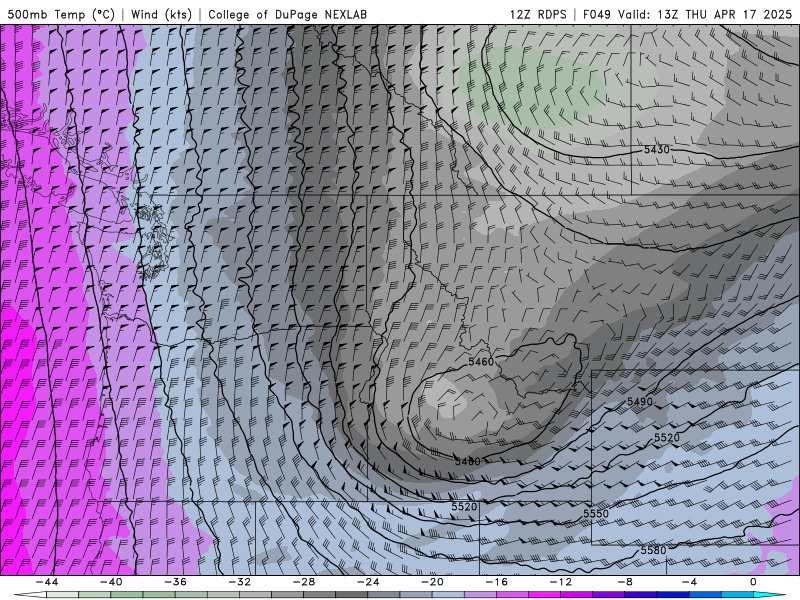Click the -12 colorbar scale label
Screen dimensions: 800x600
[x=561, y=582]
